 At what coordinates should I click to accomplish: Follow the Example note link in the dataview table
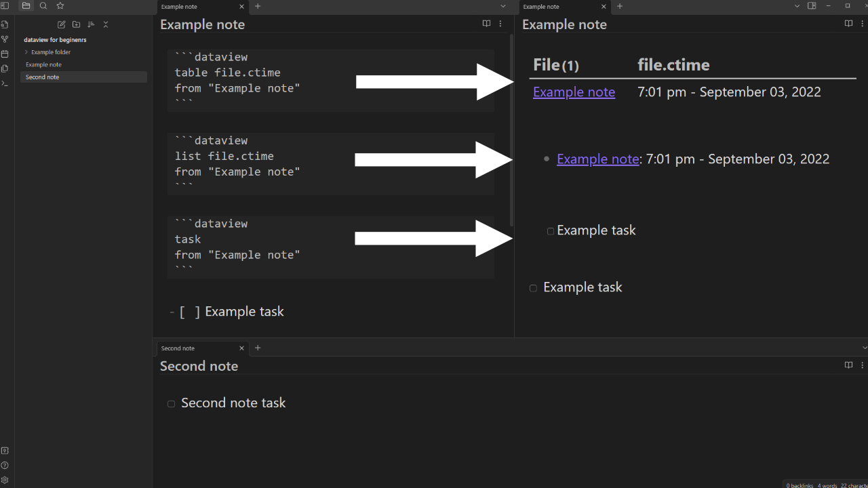click(574, 91)
